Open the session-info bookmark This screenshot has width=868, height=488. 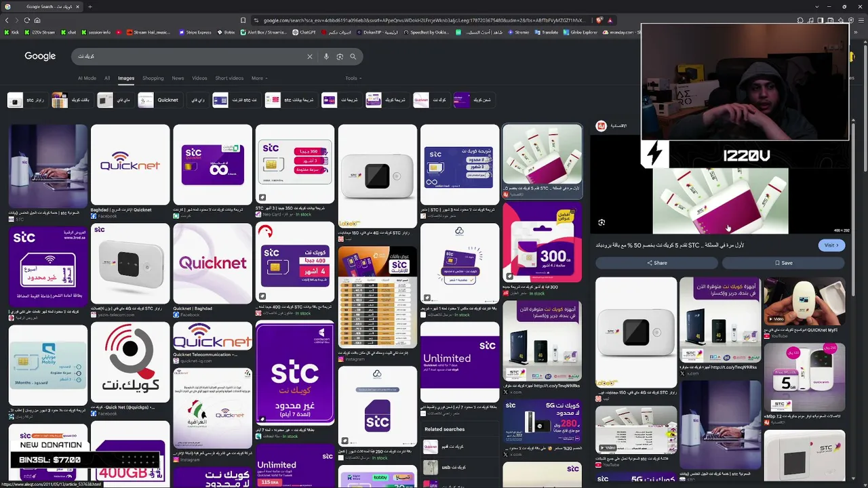[96, 32]
